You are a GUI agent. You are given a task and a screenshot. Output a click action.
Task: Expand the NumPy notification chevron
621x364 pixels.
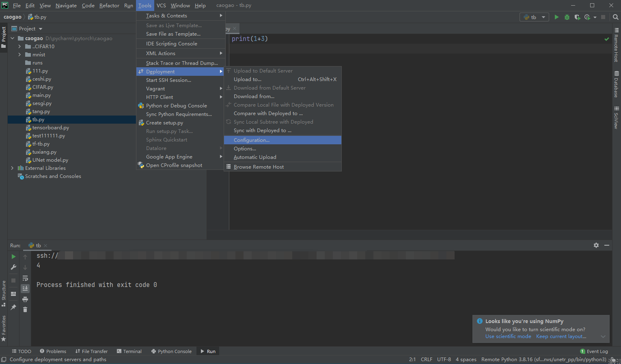(603, 336)
